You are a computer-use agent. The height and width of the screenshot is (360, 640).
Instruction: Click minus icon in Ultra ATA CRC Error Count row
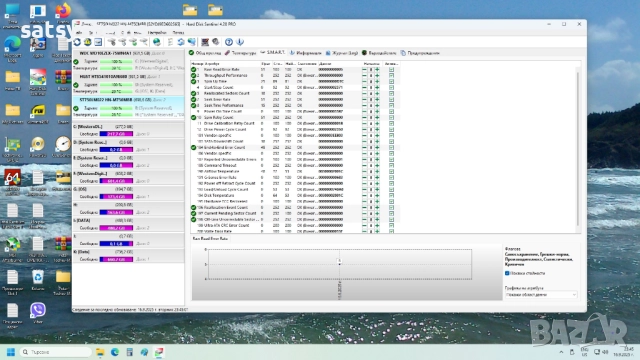pyautogui.click(x=364, y=226)
